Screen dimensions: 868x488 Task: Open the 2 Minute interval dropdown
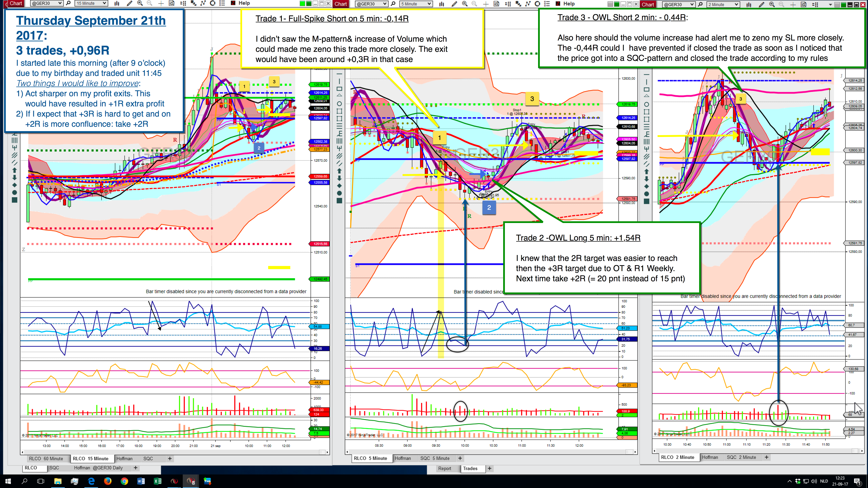(x=723, y=5)
